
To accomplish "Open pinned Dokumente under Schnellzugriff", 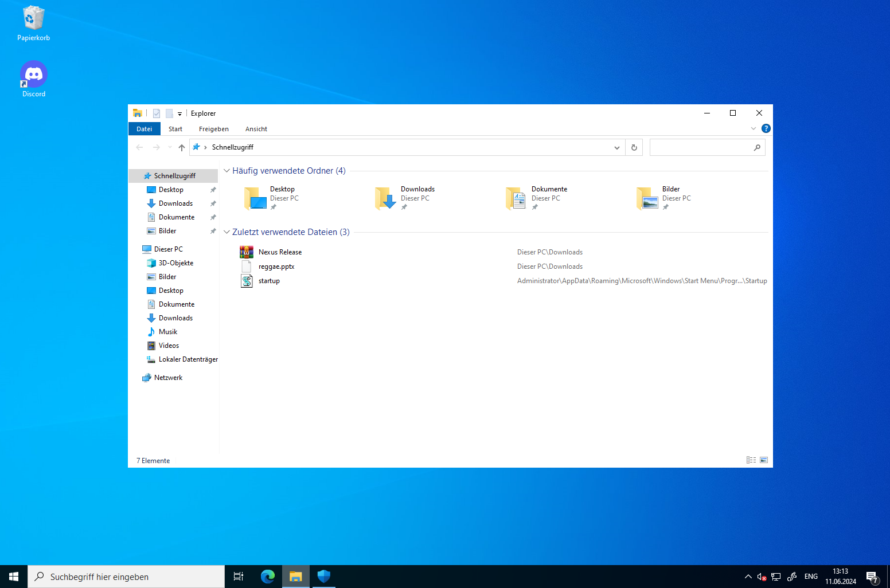I will 173,217.
